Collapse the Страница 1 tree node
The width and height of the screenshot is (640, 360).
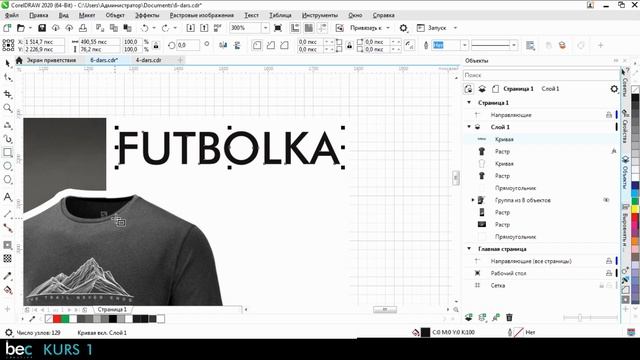tap(469, 102)
